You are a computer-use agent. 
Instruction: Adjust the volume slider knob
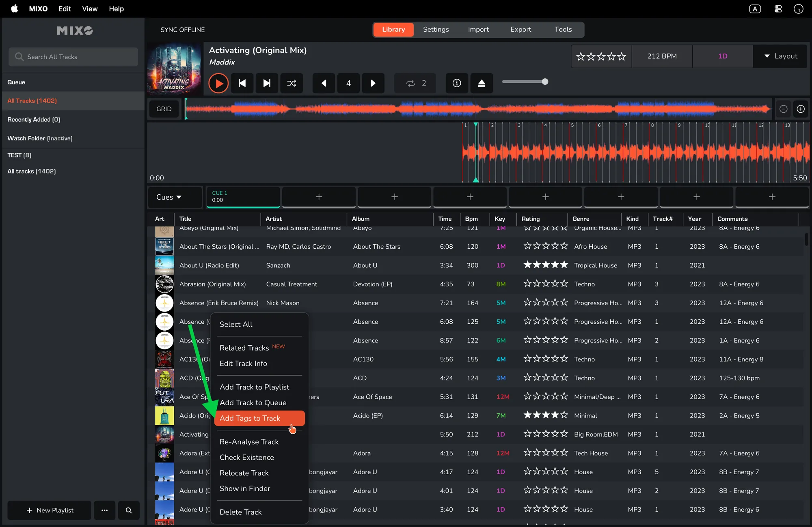[545, 82]
